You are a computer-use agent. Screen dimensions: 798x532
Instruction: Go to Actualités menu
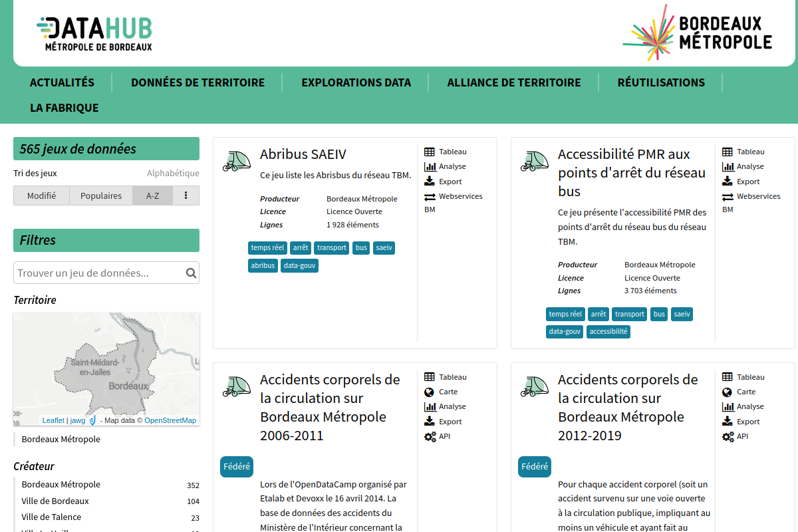pos(63,82)
